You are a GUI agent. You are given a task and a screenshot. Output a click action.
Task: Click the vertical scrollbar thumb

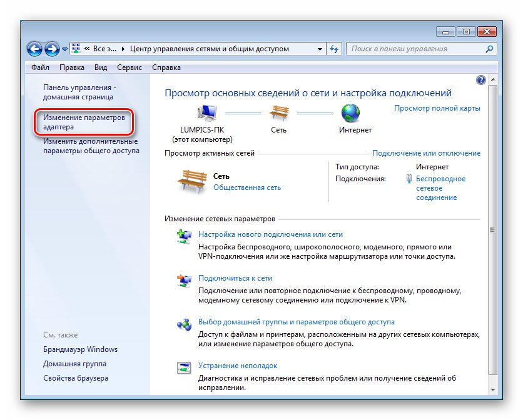click(x=492, y=229)
